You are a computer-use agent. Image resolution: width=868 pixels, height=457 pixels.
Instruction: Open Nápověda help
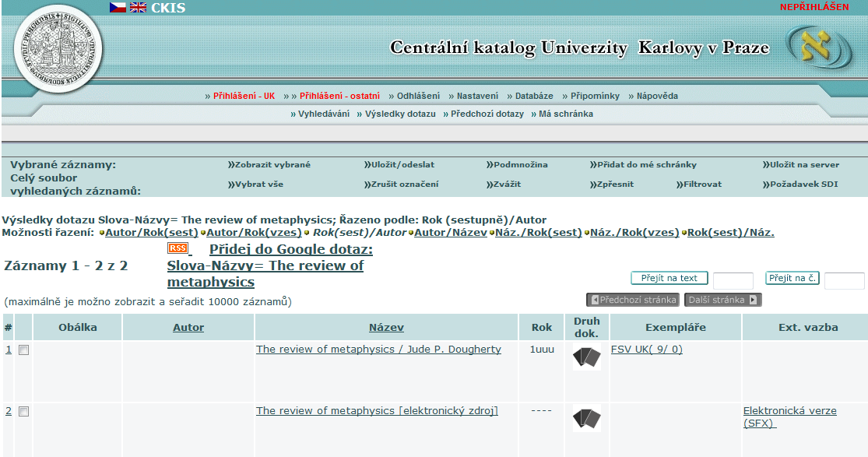tap(657, 96)
